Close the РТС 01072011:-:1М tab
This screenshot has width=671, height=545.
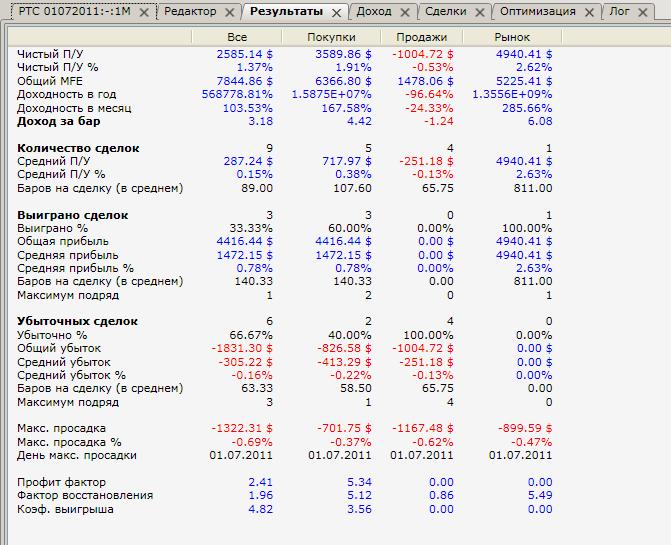(x=144, y=12)
